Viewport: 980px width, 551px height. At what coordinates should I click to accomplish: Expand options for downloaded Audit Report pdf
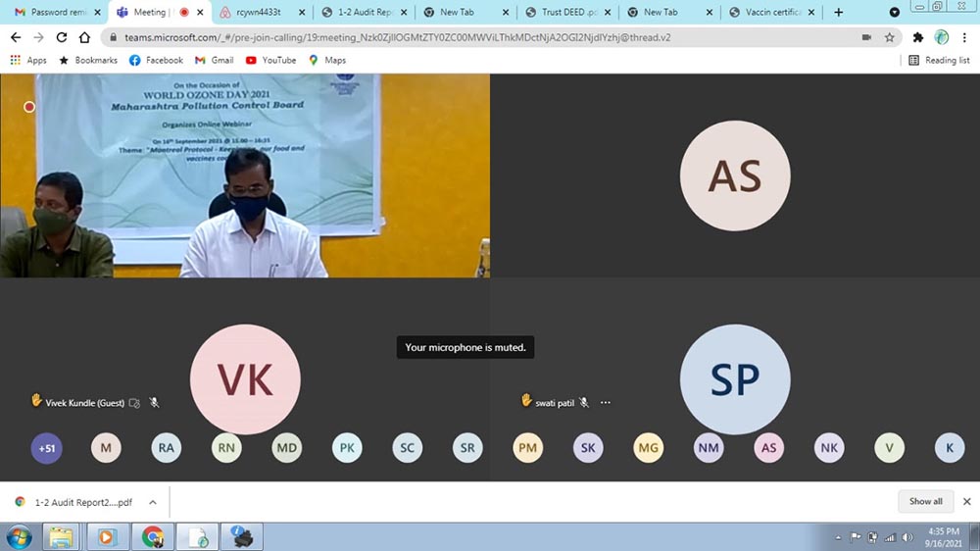[x=153, y=502]
